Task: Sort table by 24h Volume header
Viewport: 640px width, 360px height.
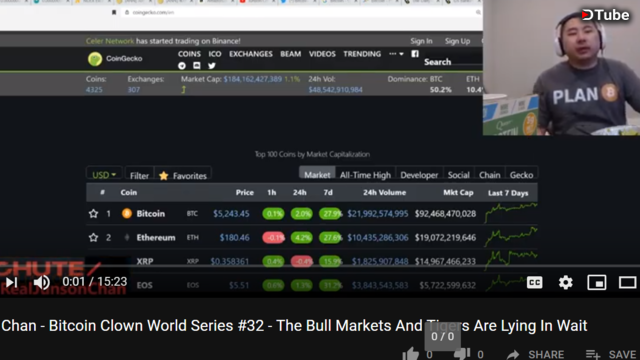Action: point(384,192)
